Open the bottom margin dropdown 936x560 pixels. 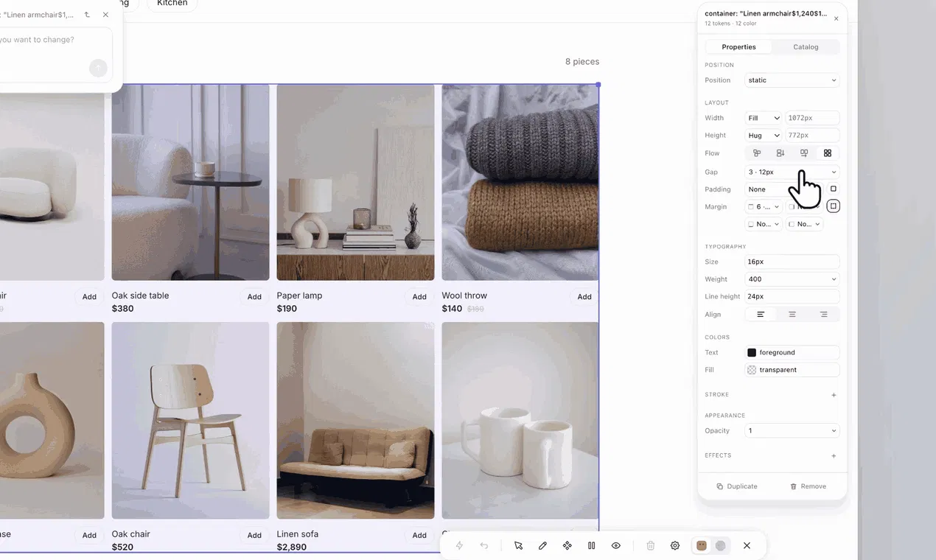point(764,224)
